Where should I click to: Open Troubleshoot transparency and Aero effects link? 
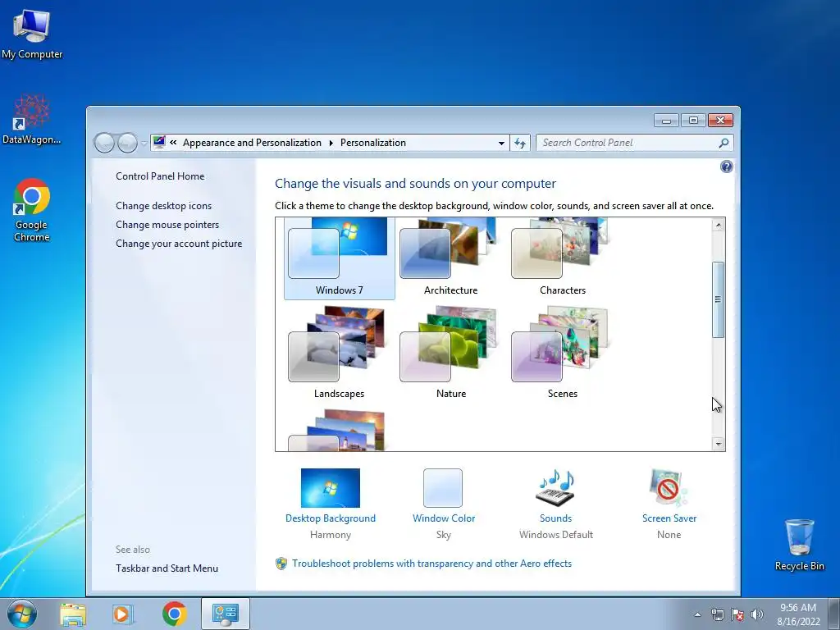click(x=431, y=564)
